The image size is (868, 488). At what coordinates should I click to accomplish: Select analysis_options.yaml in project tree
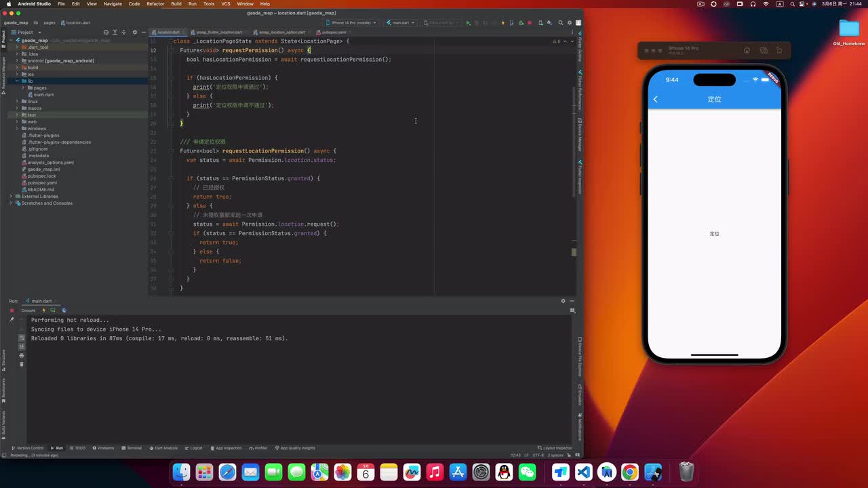pos(50,163)
